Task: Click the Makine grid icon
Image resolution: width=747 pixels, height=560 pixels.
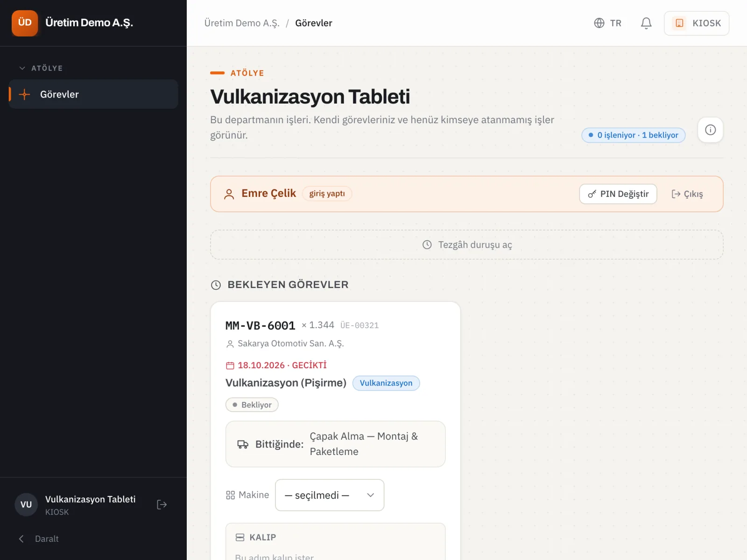Action: [x=230, y=495]
